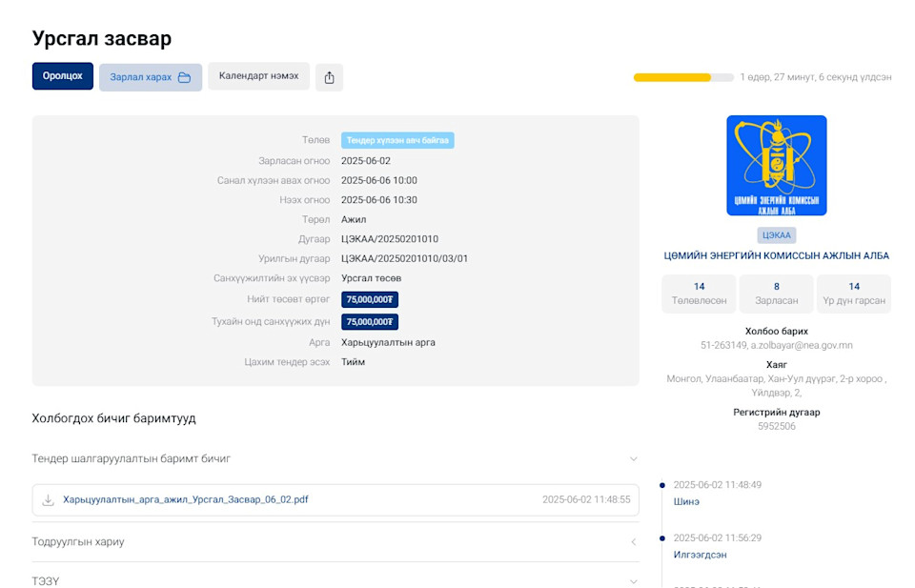Click Нийт төсөвт өртөг 75,000,000₮ badge

click(370, 300)
